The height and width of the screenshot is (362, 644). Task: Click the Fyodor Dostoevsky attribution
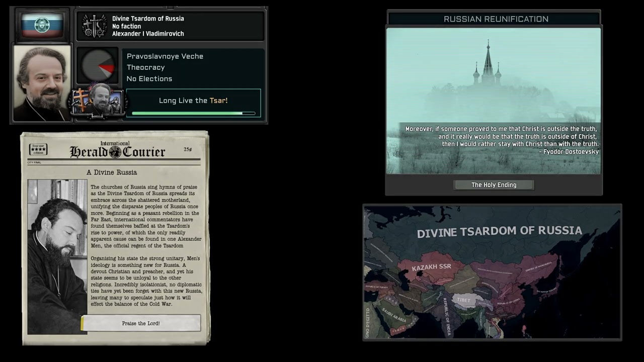click(x=569, y=152)
